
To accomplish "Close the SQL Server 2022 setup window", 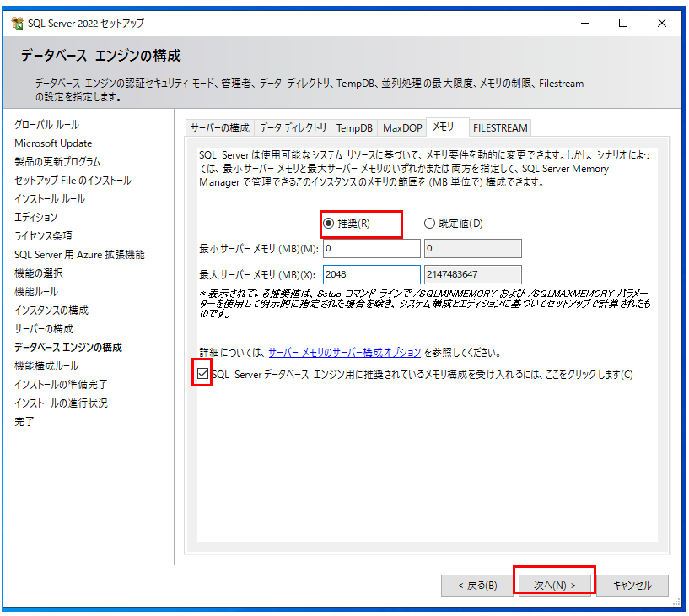I will point(662,23).
